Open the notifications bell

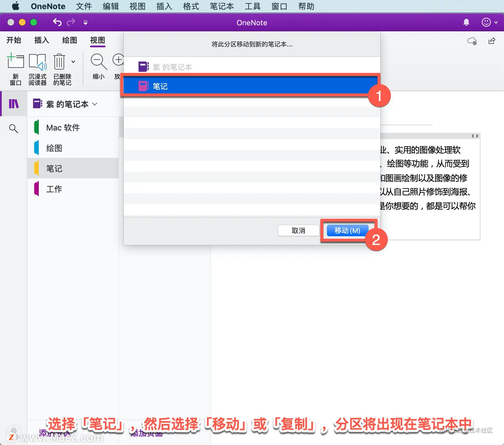click(466, 22)
